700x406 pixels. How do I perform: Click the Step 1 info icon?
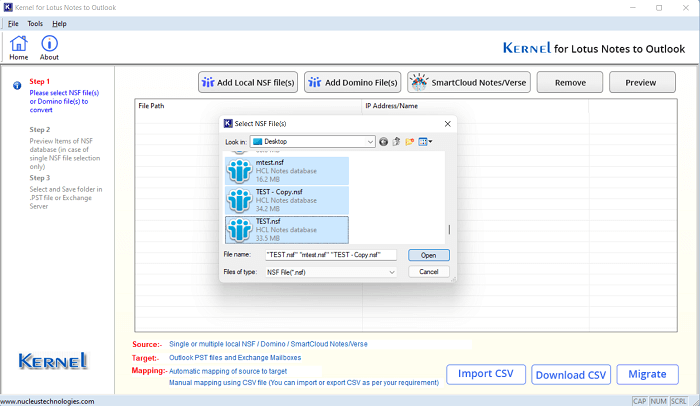tap(17, 85)
